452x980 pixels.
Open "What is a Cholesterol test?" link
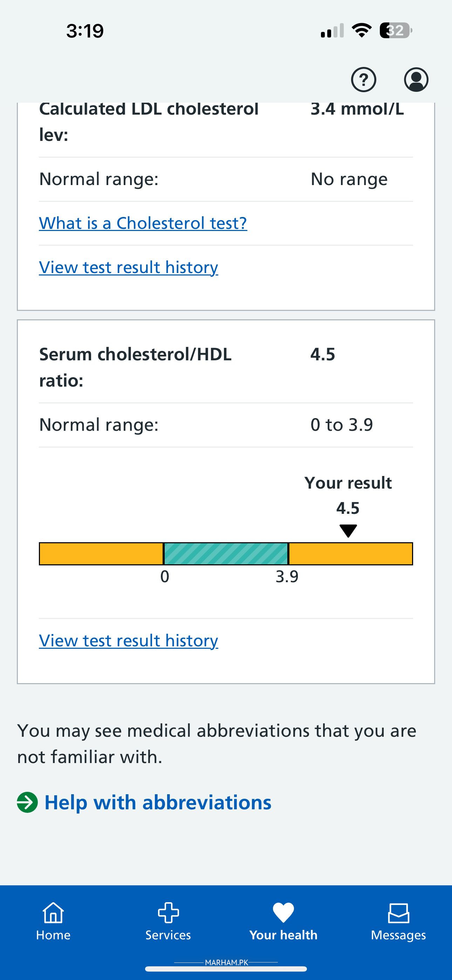click(x=143, y=223)
